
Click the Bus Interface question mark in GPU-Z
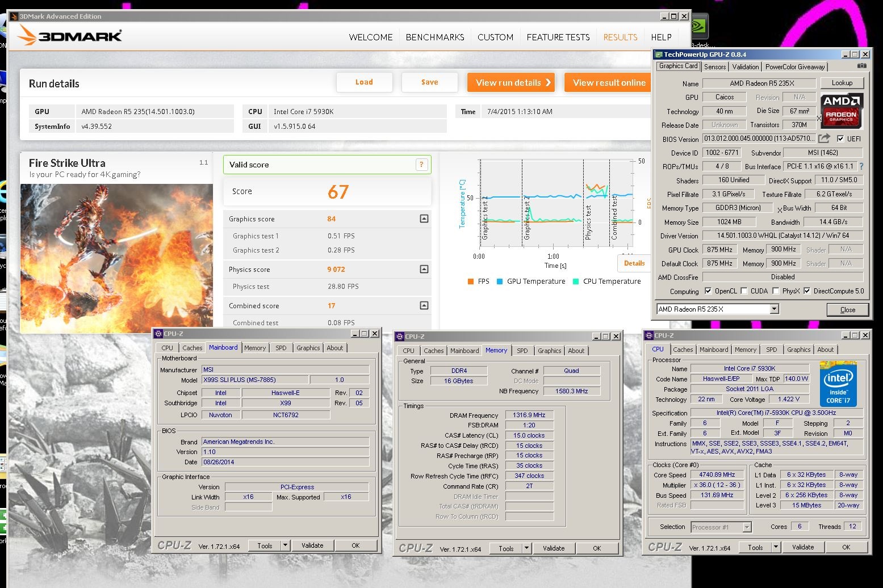861,166
